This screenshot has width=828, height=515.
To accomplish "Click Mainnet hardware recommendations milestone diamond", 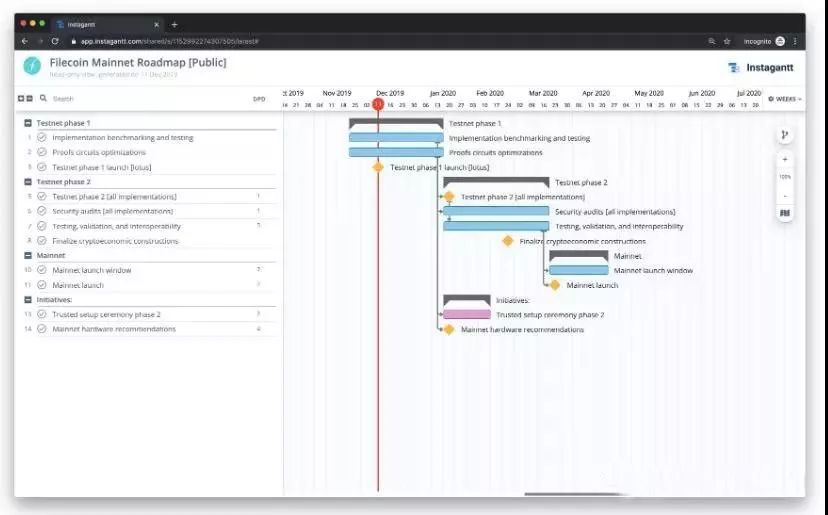I will point(449,329).
